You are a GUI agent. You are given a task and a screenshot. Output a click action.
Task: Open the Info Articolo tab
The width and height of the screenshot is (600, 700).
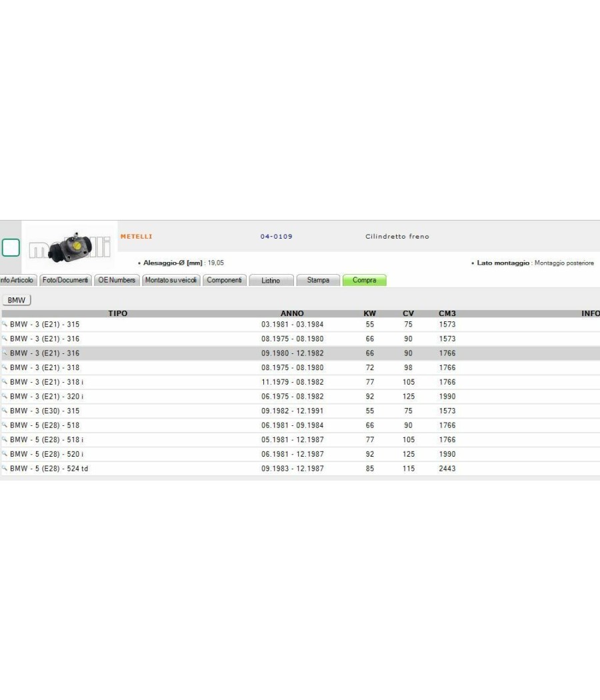click(17, 280)
